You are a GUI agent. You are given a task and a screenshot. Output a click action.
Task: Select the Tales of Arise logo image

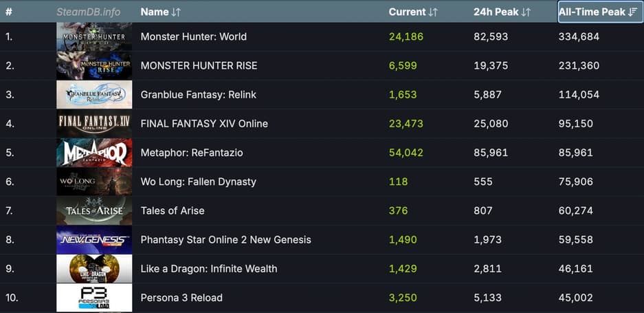coord(94,211)
